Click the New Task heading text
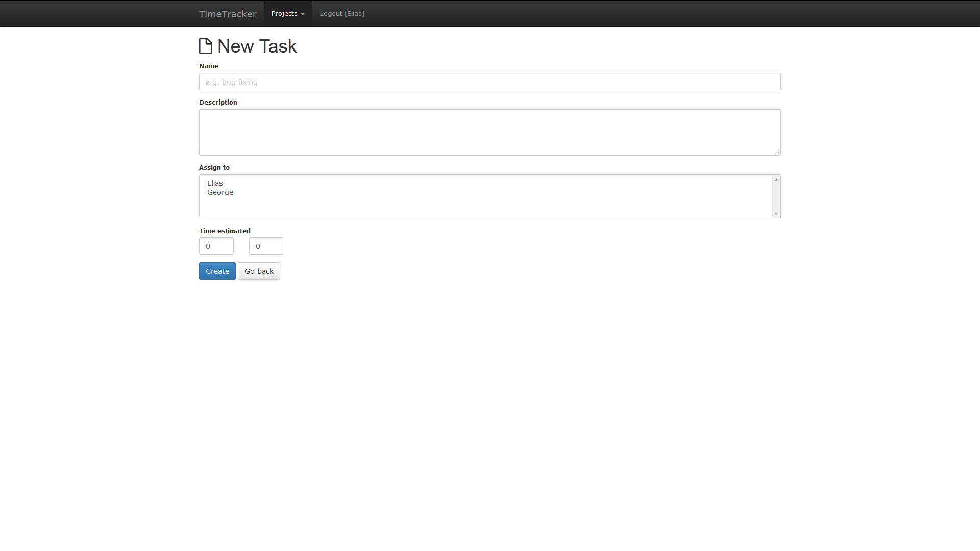Screen dimensions: 980x551 (x=257, y=46)
